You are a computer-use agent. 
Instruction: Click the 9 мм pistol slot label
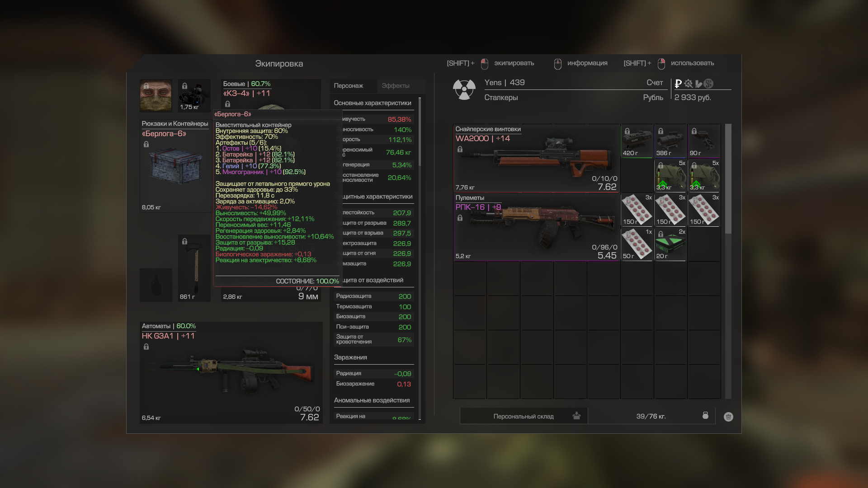[308, 296]
